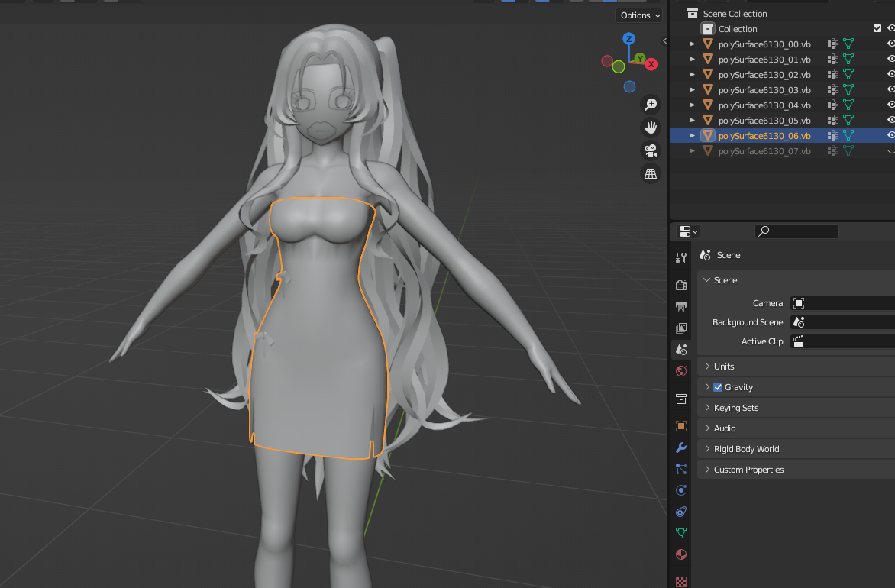Image resolution: width=895 pixels, height=588 pixels.
Task: Click green mesh data icon on polySurface6130_02.vb row
Action: [848, 75]
